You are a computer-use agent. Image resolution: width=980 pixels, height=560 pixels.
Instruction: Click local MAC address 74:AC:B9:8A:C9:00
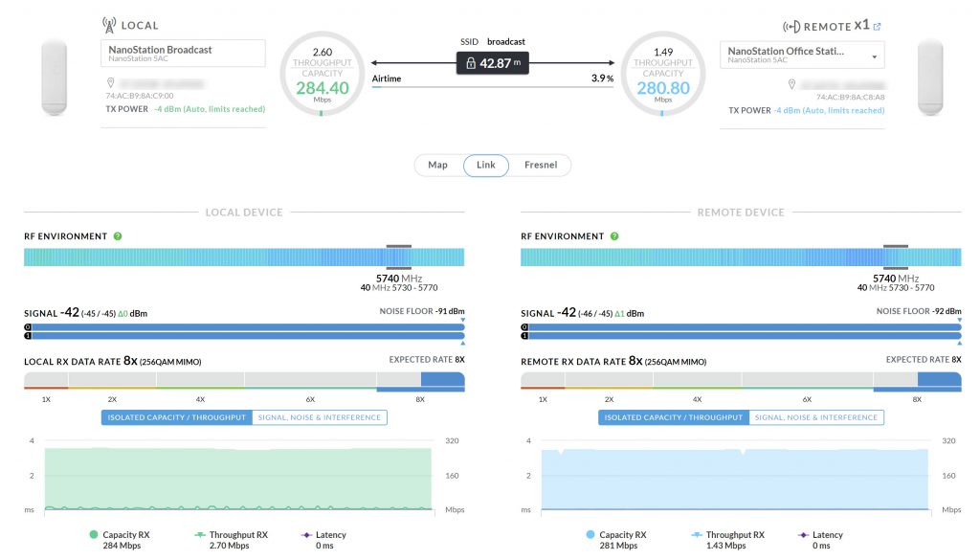click(140, 96)
